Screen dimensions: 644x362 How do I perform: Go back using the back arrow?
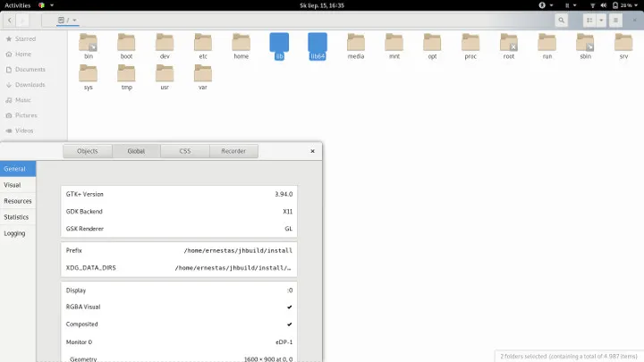(9, 20)
